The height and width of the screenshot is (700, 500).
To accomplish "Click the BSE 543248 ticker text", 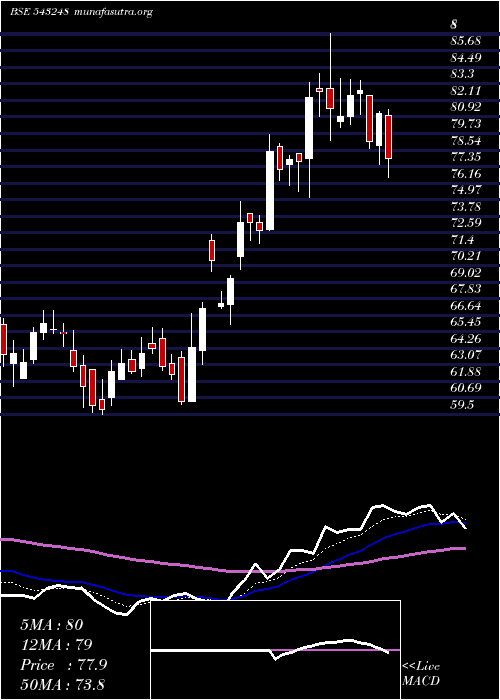I will click(x=39, y=12).
